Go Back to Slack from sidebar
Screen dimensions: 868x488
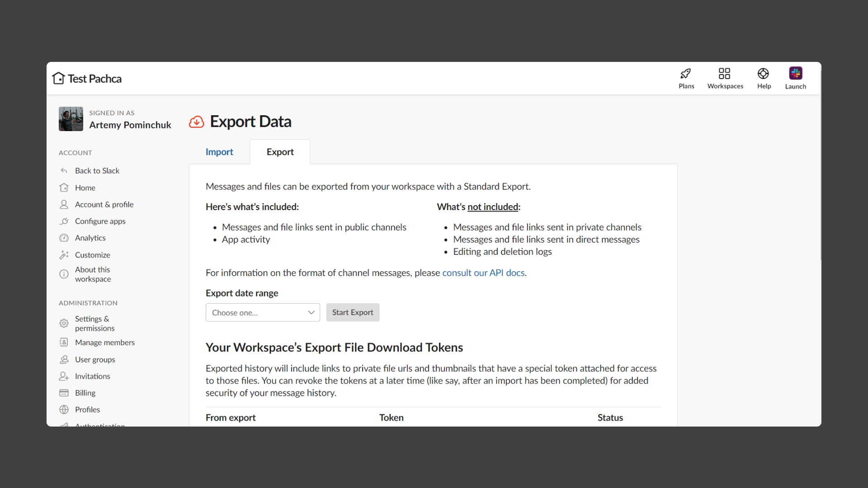97,171
